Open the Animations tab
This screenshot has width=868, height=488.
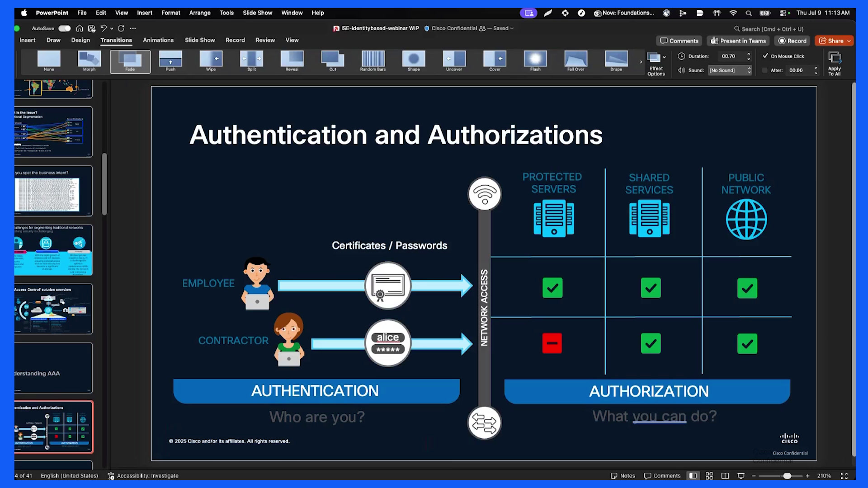click(158, 40)
